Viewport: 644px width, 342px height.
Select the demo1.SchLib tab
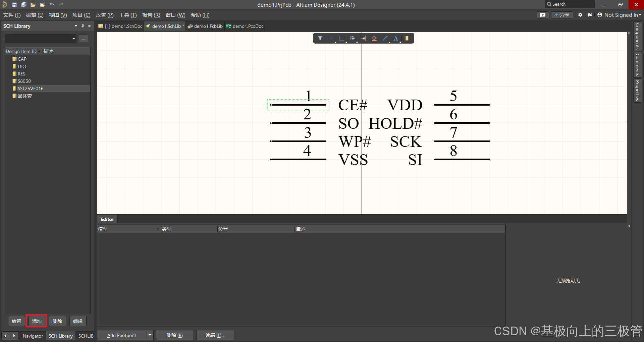tap(165, 26)
